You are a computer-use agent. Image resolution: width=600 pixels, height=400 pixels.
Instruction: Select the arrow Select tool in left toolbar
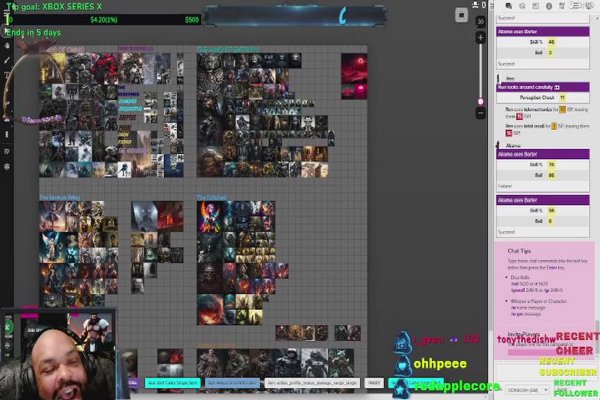click(7, 31)
